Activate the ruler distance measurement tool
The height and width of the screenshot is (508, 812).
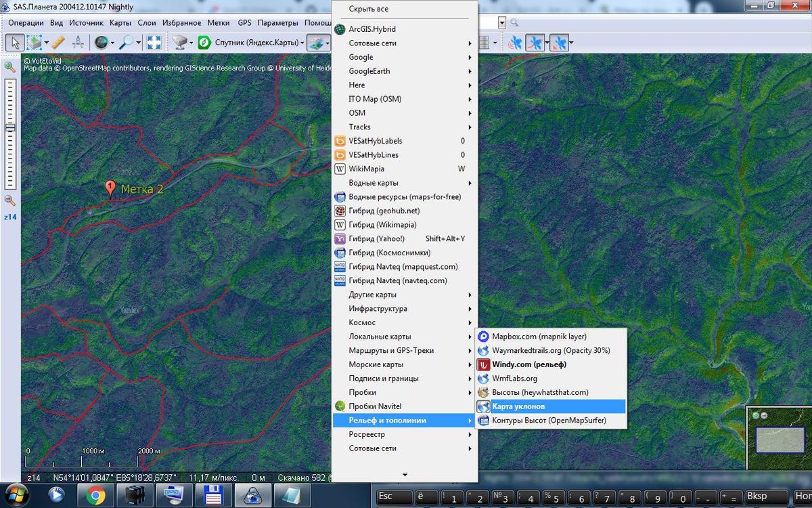point(58,43)
